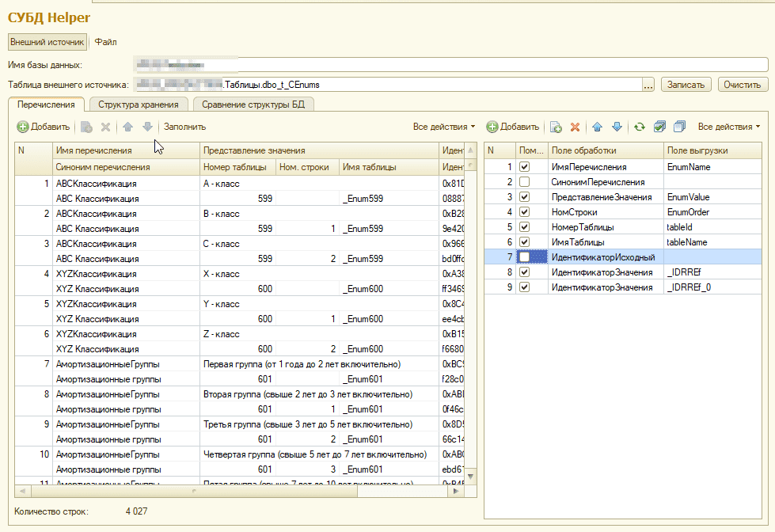Open the Структура хранения tab
This screenshot has height=532, width=775.
click(x=139, y=104)
